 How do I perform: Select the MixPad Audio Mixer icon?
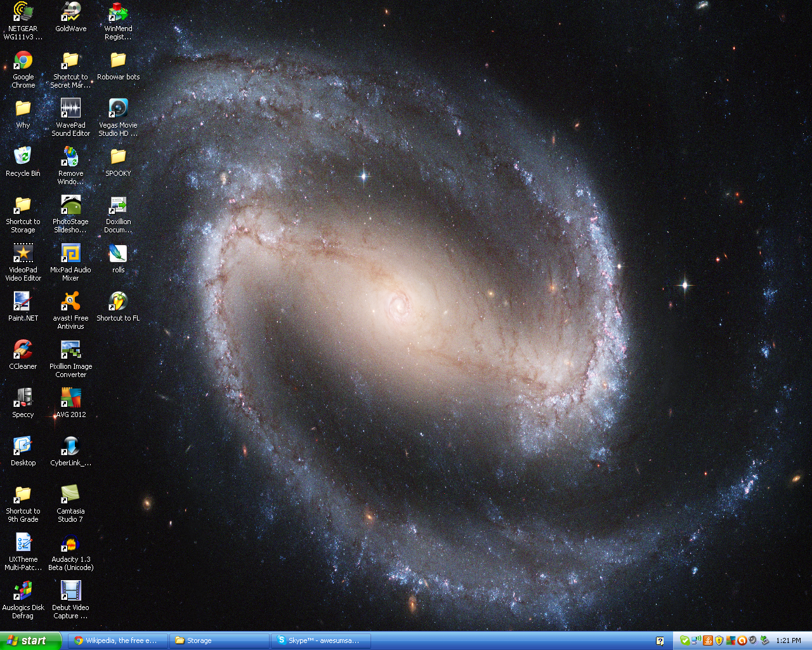(x=70, y=262)
